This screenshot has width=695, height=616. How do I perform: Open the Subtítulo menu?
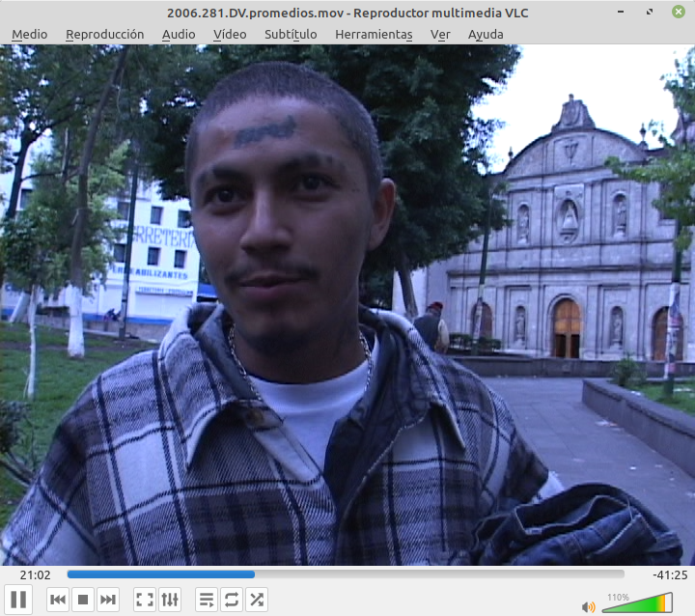point(291,34)
